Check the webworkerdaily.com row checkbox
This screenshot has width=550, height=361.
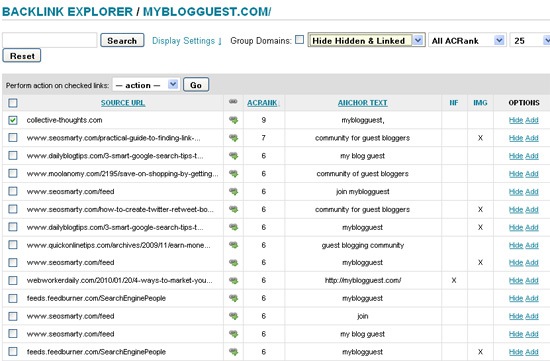[13, 280]
